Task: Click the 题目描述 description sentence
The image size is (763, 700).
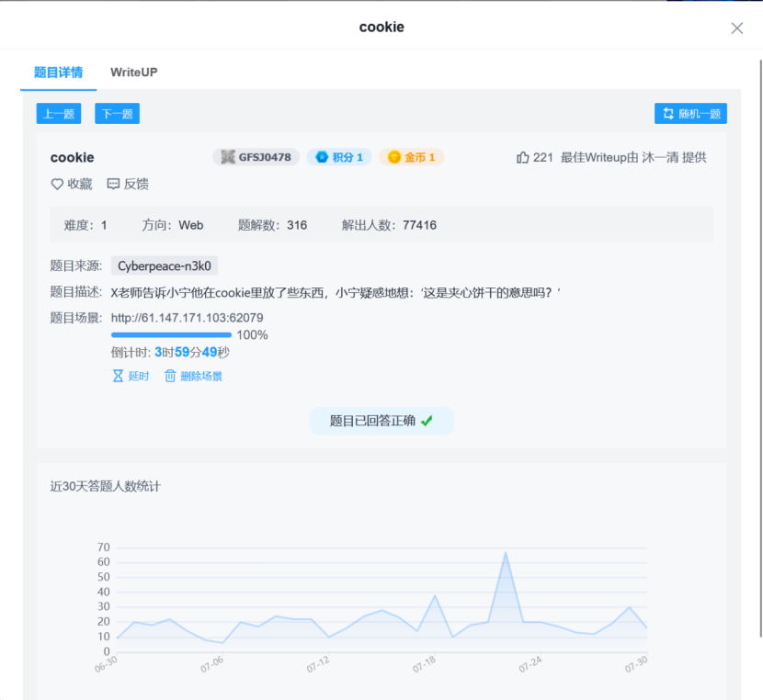Action: tap(336, 293)
